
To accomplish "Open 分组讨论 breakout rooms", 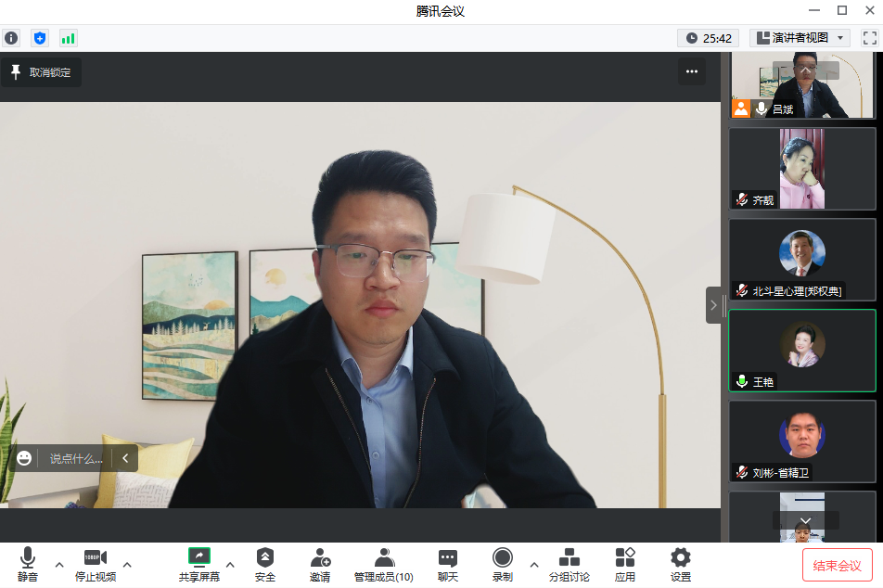I will pyautogui.click(x=569, y=565).
